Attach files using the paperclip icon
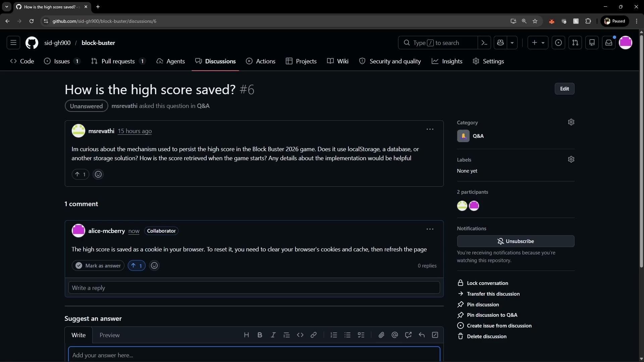The height and width of the screenshot is (362, 644). [x=381, y=335]
